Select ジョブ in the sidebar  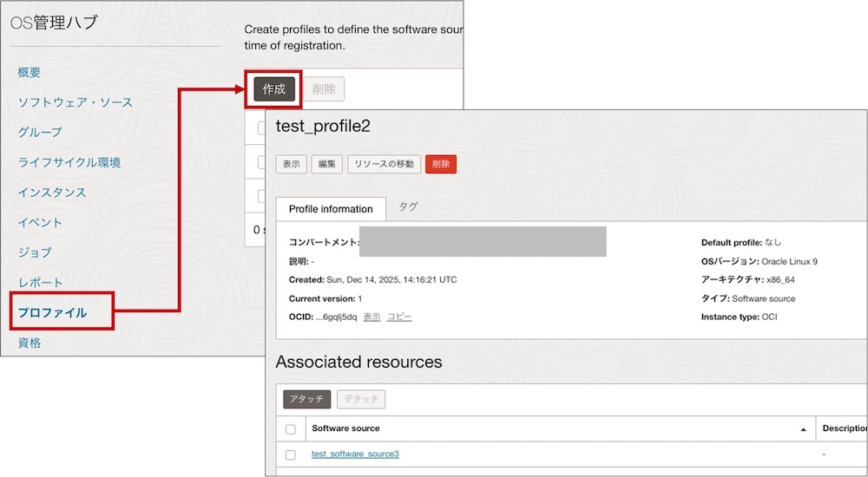coord(35,252)
